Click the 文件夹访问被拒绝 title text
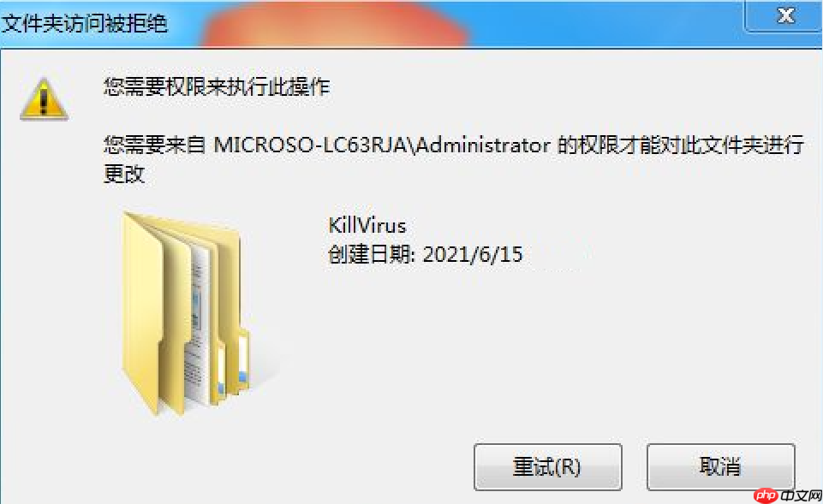The image size is (823, 504). tap(84, 24)
